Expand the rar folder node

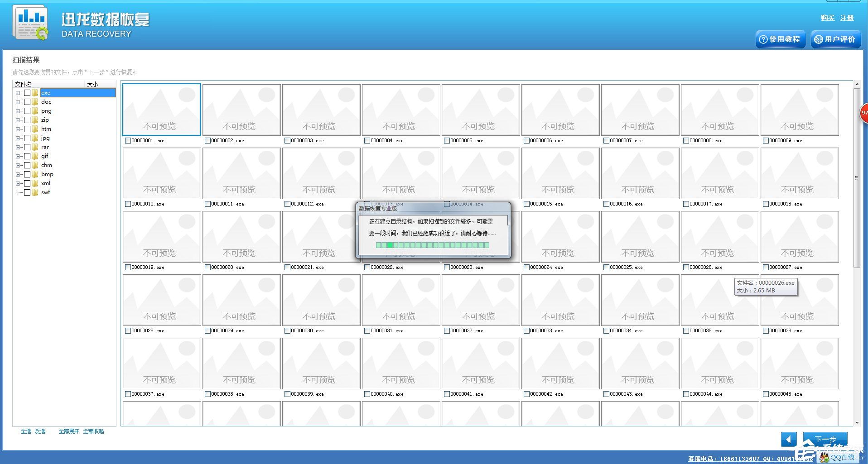pyautogui.click(x=18, y=147)
